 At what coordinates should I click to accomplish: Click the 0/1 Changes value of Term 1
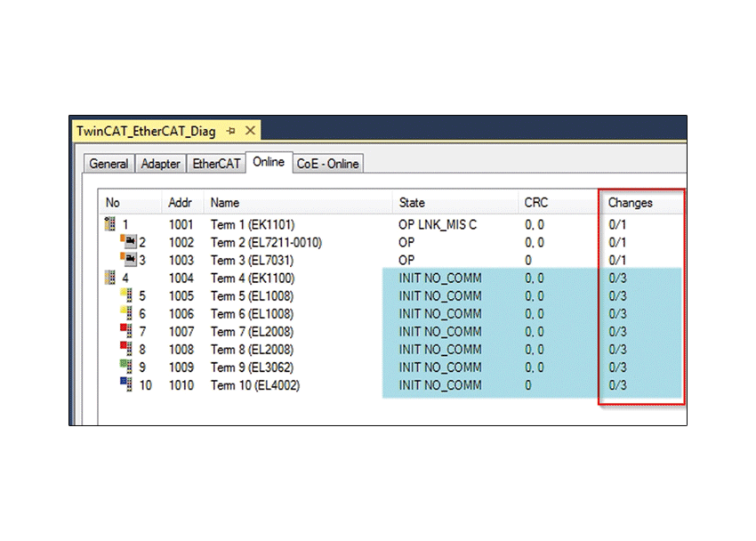pos(617,225)
